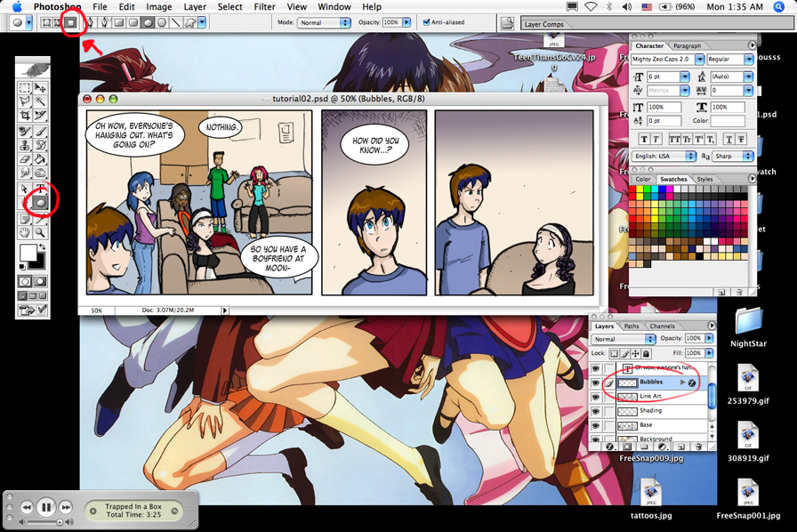The height and width of the screenshot is (532, 797).
Task: Open the font family dropdown
Action: 699,60
